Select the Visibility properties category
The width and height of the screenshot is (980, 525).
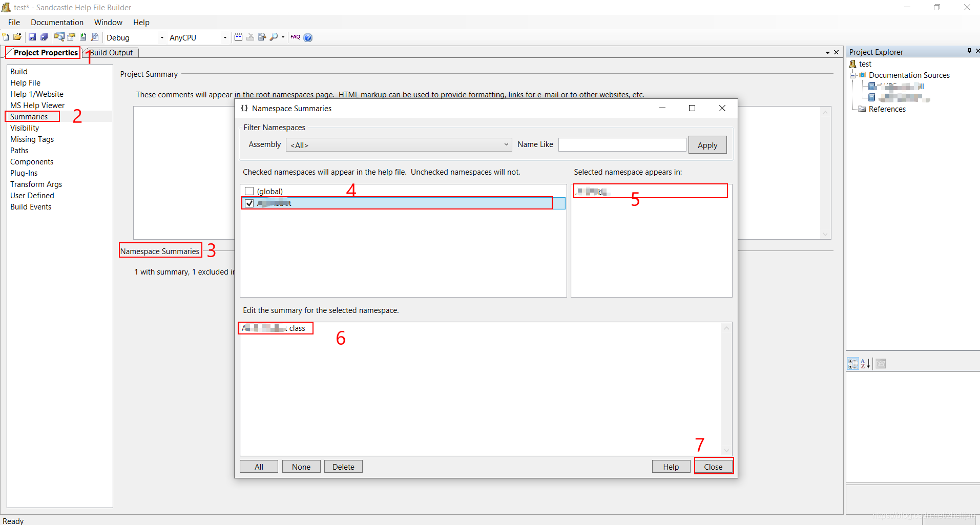click(x=25, y=128)
